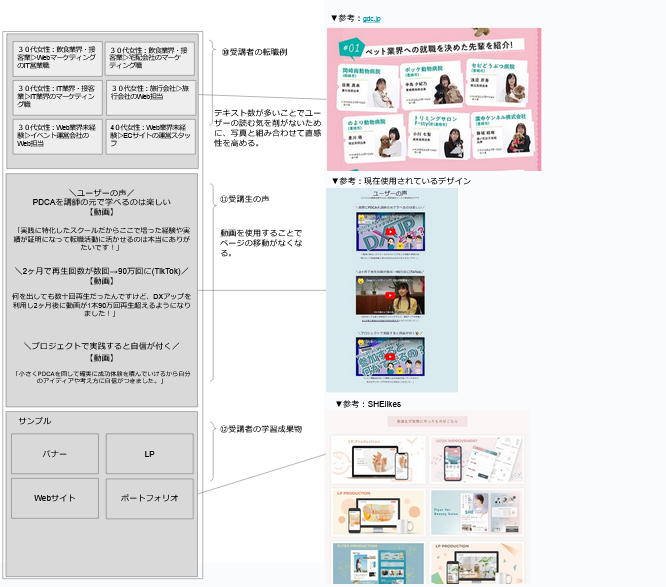Viewport: 666px width, 587px height.
Task: Play the top DX UP YouTube video
Action: tap(390, 232)
